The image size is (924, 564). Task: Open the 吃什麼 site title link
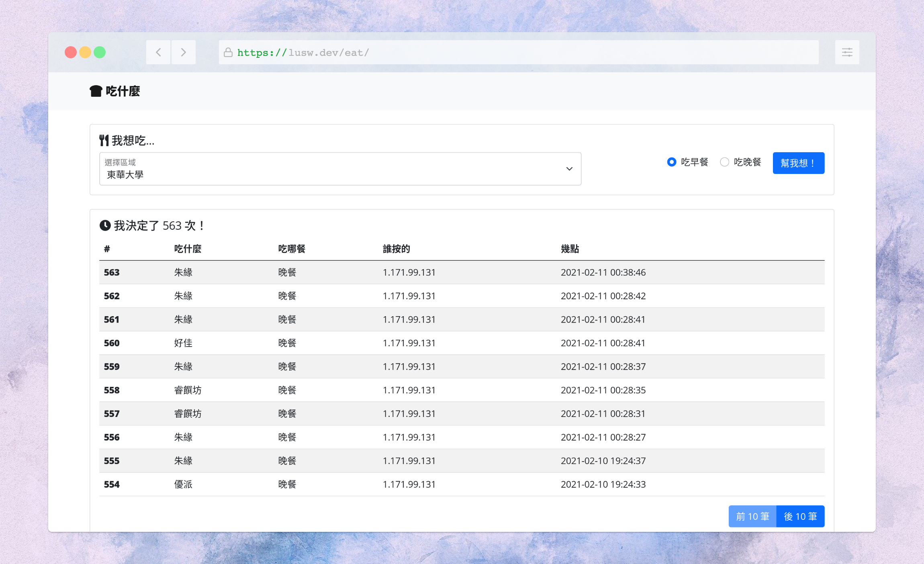coord(114,91)
